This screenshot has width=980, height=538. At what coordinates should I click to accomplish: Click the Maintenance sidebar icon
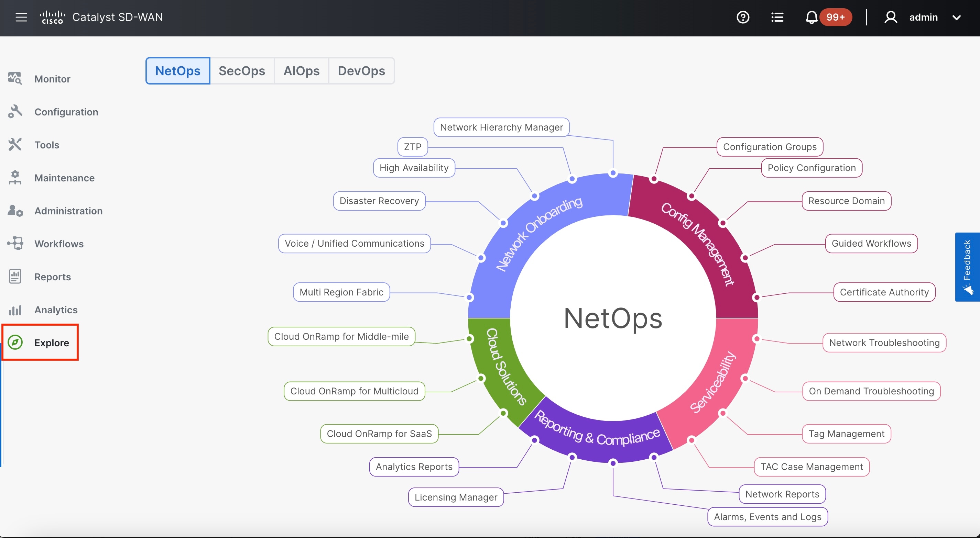point(15,178)
